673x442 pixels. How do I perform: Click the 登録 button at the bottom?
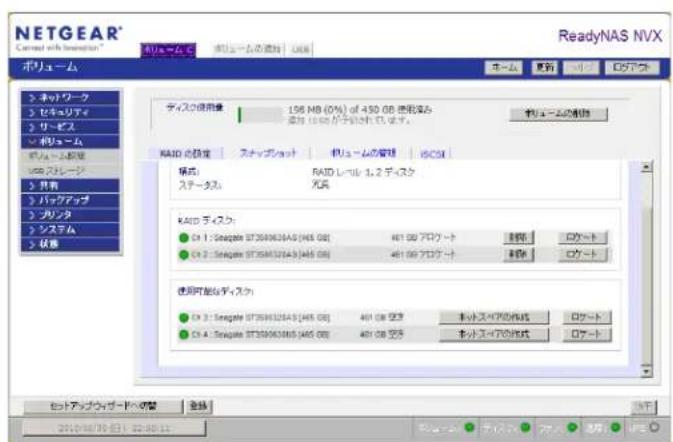click(199, 406)
